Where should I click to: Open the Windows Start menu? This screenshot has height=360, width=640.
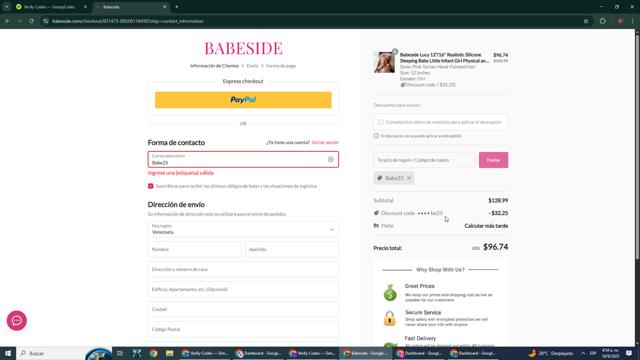point(8,353)
